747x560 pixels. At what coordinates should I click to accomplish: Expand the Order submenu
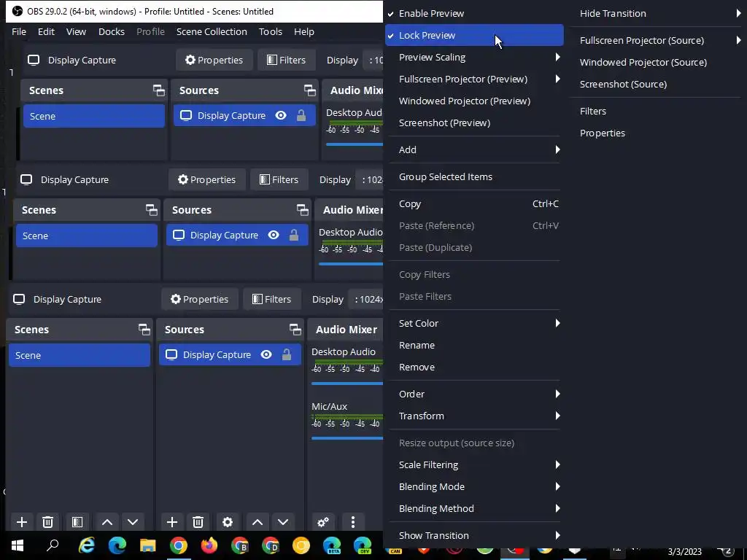474,394
